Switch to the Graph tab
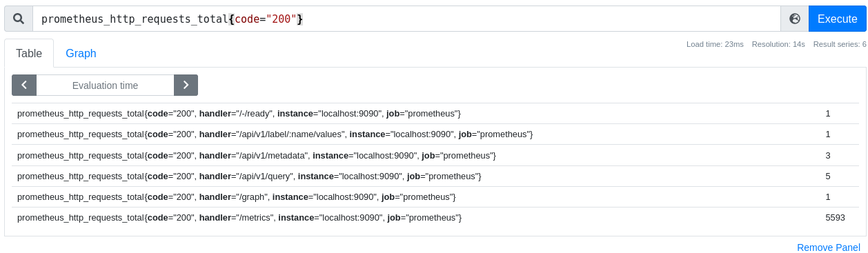Image resolution: width=868 pixels, height=253 pixels. coord(81,53)
